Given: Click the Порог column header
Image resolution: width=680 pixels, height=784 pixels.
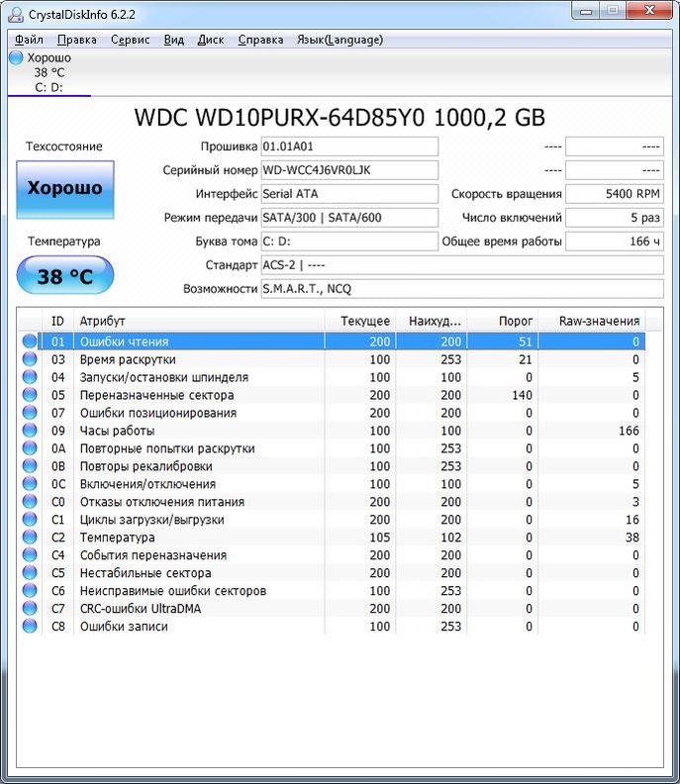Looking at the screenshot, I should [x=503, y=321].
